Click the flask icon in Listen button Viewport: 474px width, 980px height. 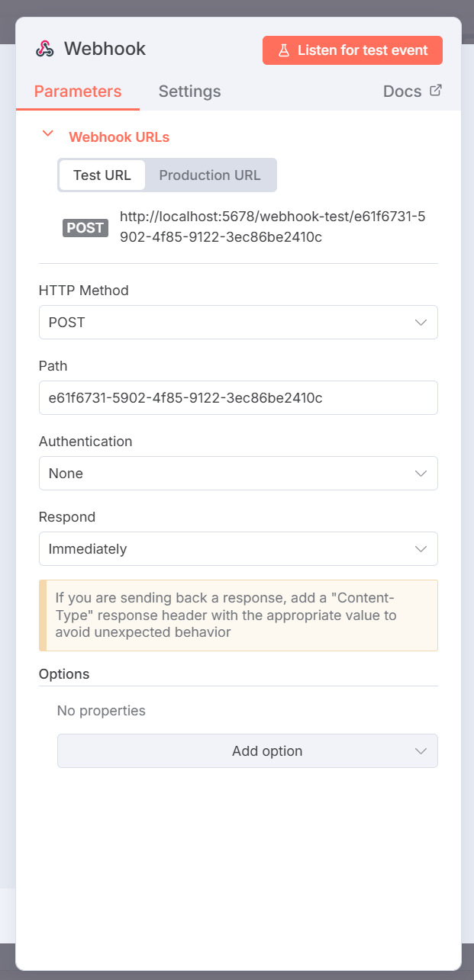pos(283,50)
